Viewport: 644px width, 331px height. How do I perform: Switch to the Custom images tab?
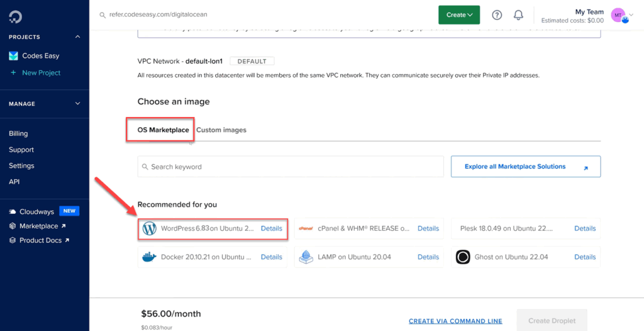221,130
